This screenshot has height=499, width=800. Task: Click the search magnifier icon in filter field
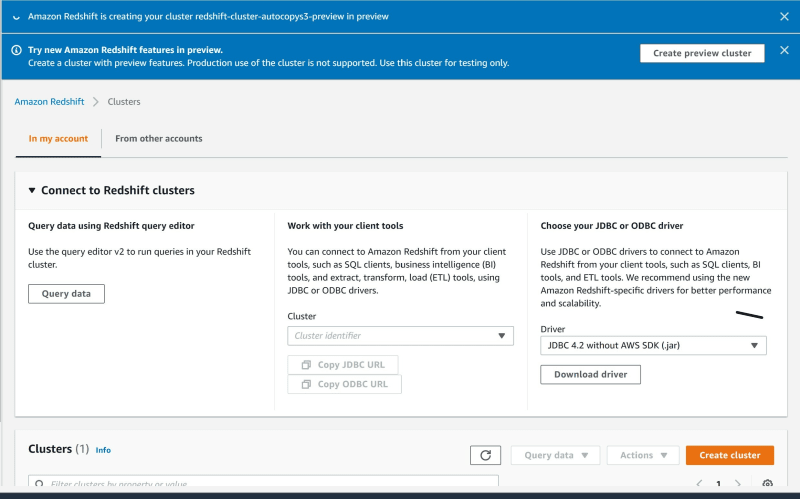pos(39,484)
